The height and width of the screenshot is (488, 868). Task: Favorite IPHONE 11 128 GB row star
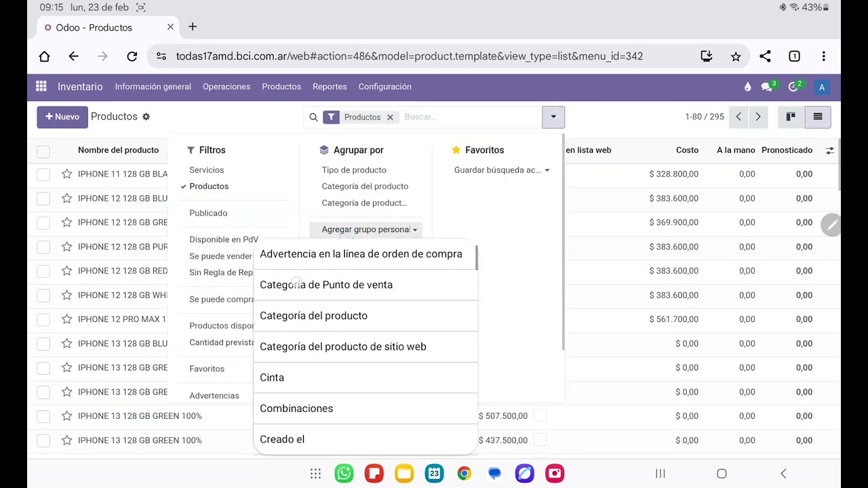click(x=66, y=174)
